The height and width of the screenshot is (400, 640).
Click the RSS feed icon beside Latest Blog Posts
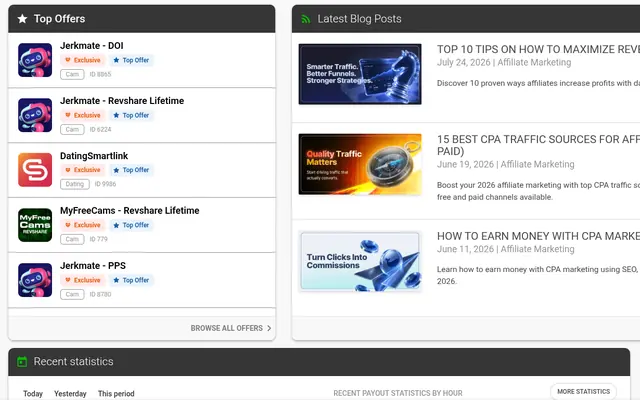click(306, 19)
